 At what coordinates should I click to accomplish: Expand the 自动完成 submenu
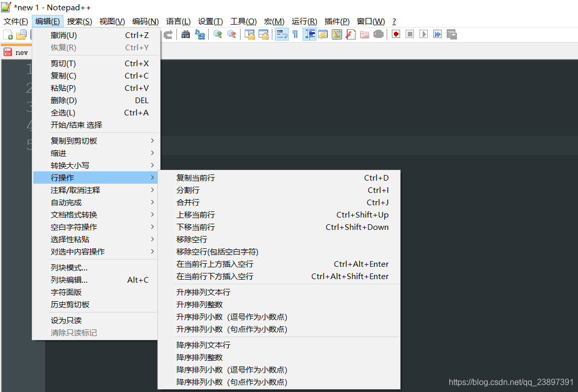coord(96,203)
